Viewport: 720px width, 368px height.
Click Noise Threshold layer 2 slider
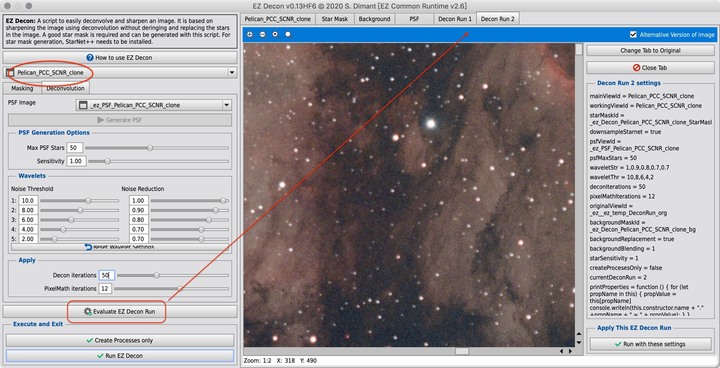[x=79, y=210]
